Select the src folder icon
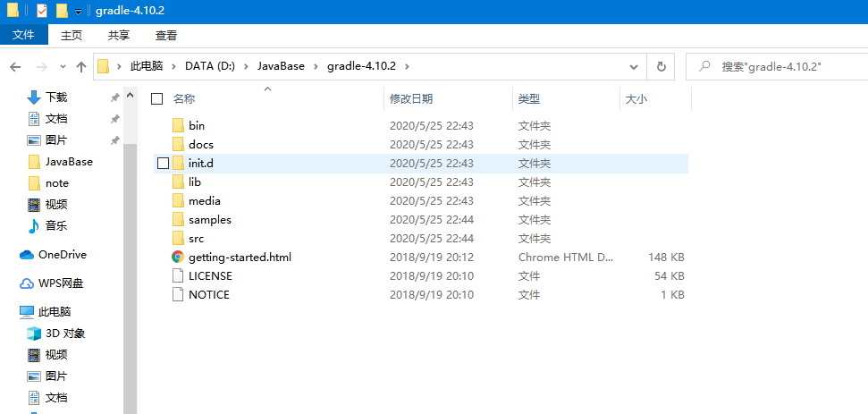This screenshot has height=414, width=868. pos(178,239)
